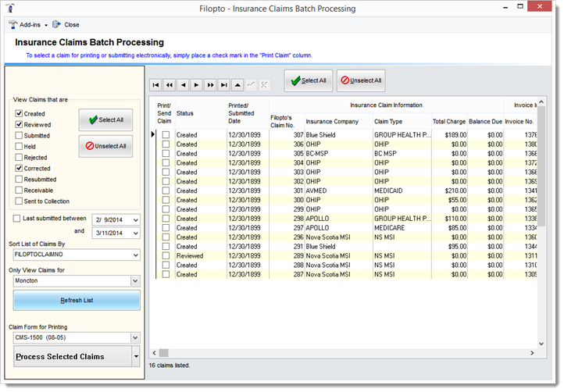Open the Add-ins toolbar menu

coord(28,25)
